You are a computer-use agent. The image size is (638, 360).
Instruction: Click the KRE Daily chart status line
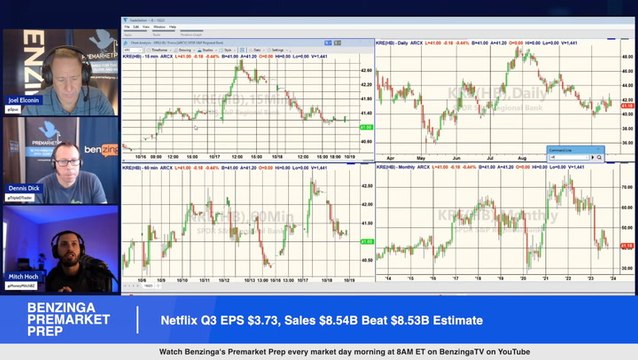pos(476,43)
